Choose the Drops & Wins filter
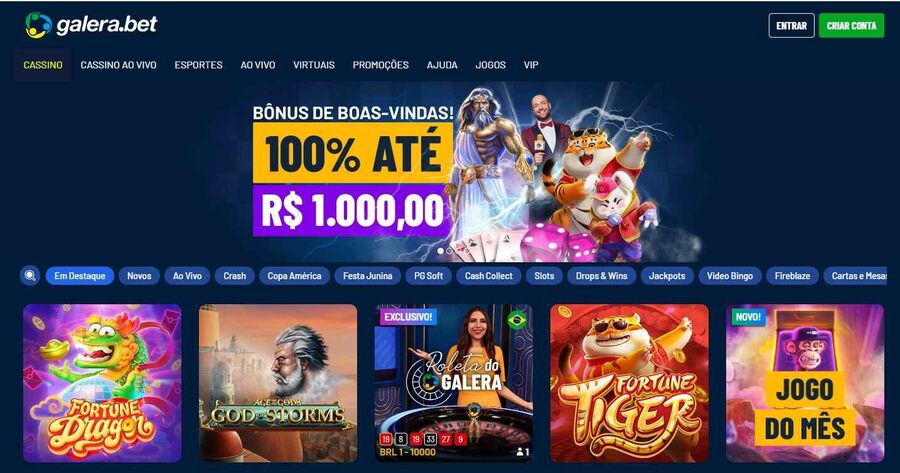This screenshot has width=900, height=473. click(x=602, y=276)
